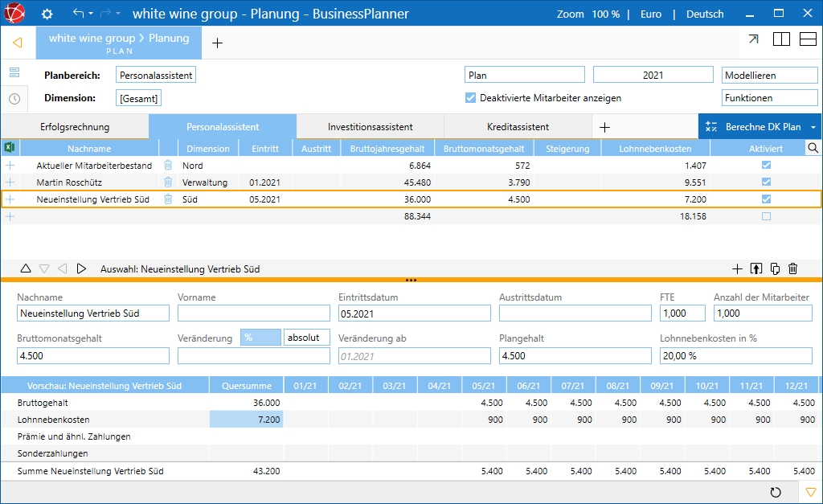Viewport: 823px width, 504px height.
Task: Delete Martin Roschütz row using trash icon
Action: (x=168, y=182)
